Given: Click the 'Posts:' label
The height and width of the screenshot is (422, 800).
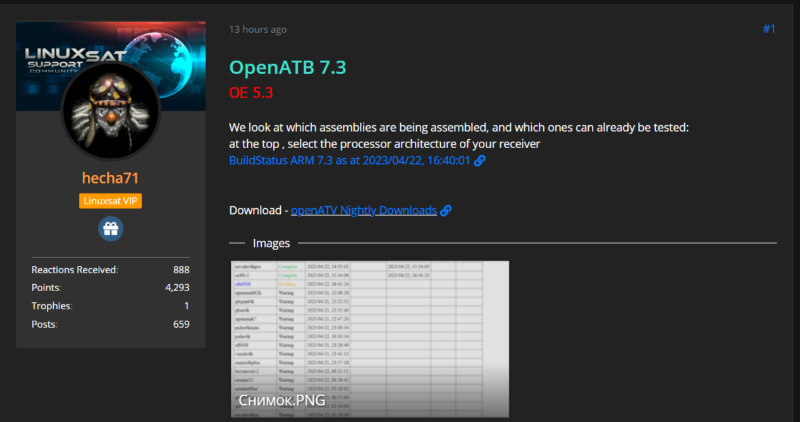Looking at the screenshot, I should [x=44, y=324].
